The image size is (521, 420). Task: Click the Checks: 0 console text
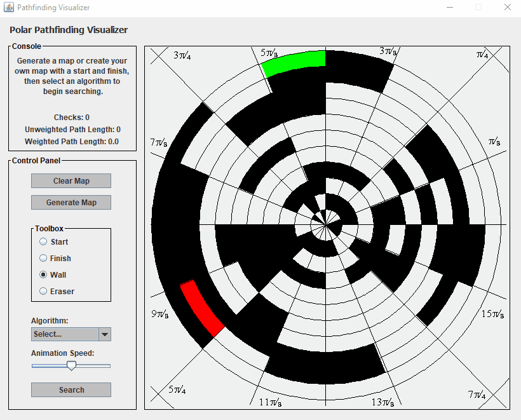72,118
